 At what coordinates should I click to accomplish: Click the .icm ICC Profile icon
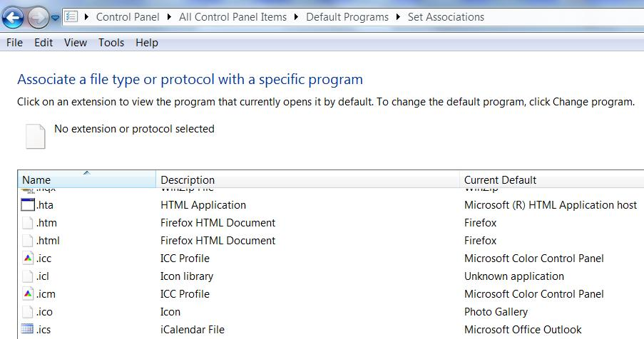[x=29, y=294]
